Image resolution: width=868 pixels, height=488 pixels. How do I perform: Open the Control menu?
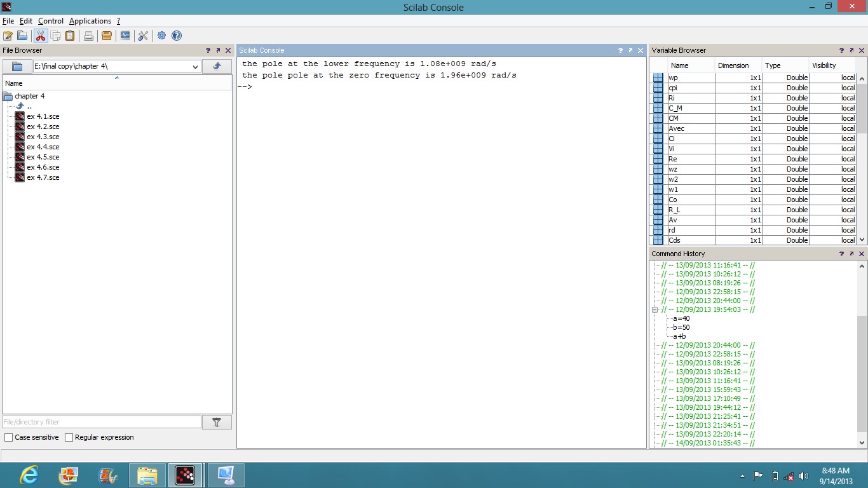coord(51,21)
